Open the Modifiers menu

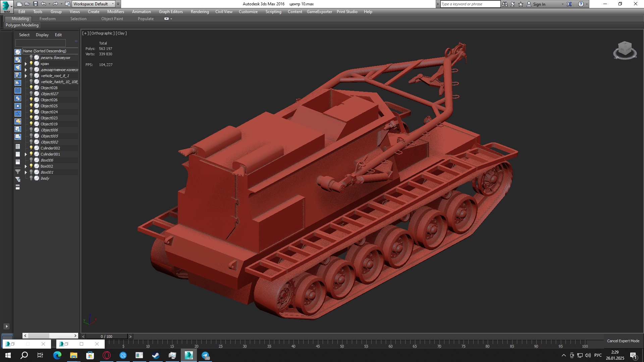[x=116, y=12]
